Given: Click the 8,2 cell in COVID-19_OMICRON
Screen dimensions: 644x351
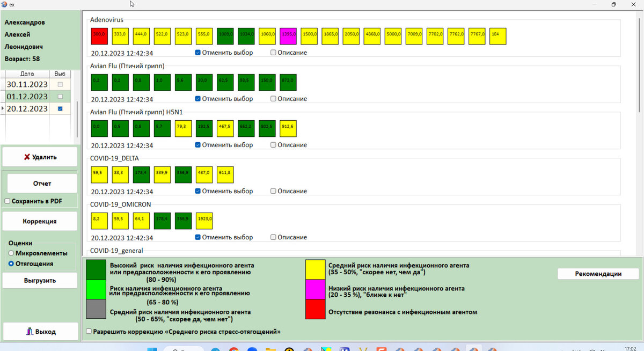Looking at the screenshot, I should (x=99, y=221).
